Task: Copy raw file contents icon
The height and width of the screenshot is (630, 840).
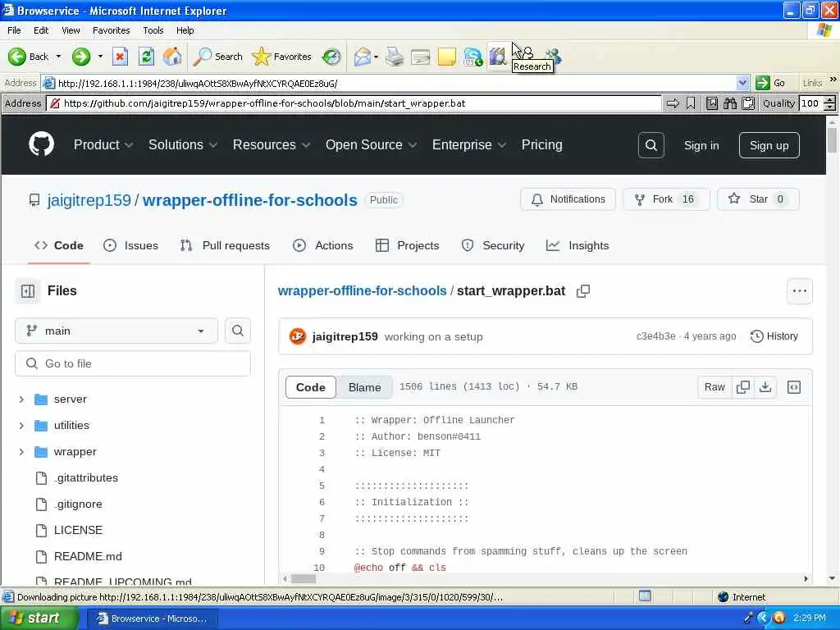Action: click(743, 387)
